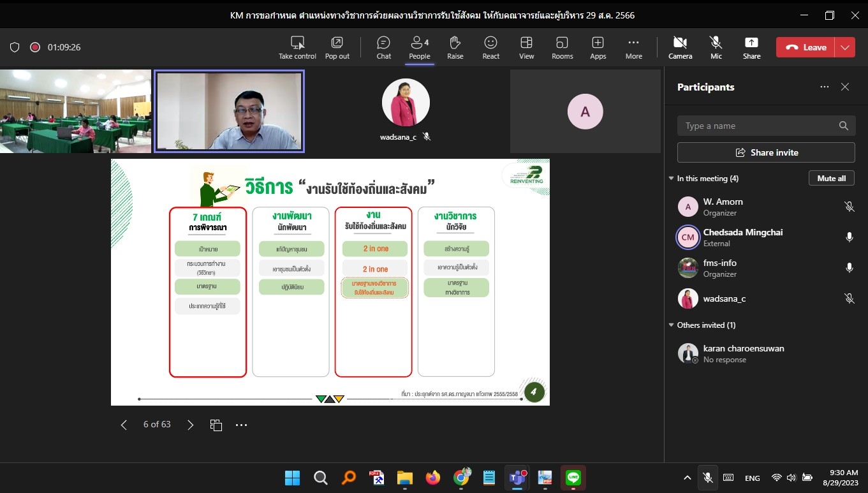Open the View layout options
The width and height of the screenshot is (868, 493).
pos(526,47)
